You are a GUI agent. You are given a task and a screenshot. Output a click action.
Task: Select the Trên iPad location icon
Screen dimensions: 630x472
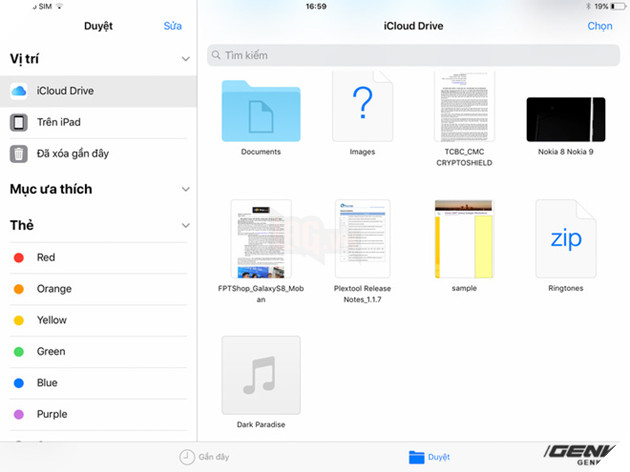[19, 122]
